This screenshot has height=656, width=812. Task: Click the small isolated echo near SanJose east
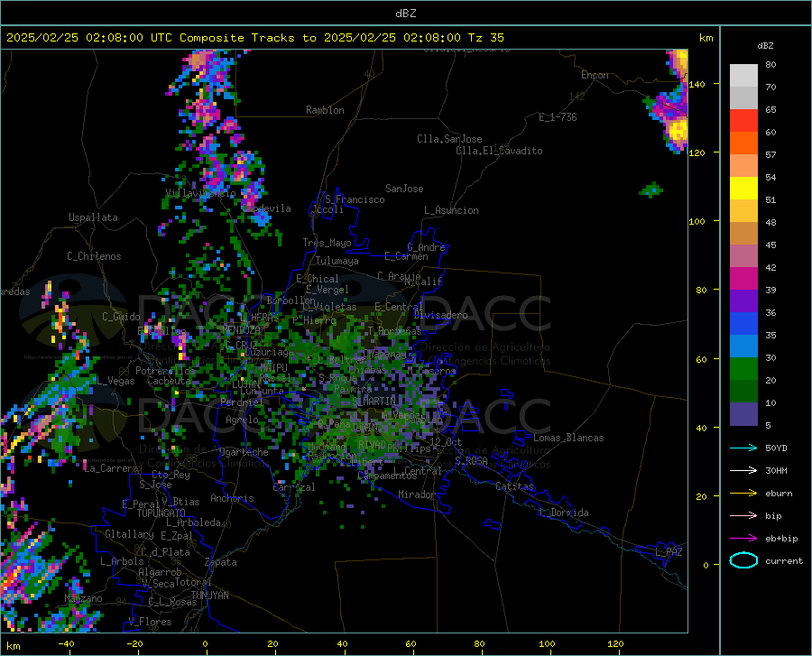click(x=651, y=190)
